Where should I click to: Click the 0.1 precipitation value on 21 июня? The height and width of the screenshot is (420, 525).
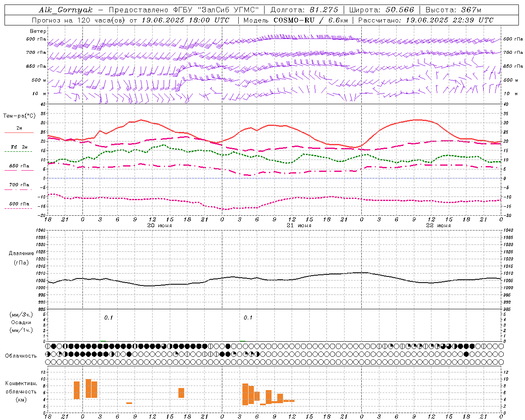click(248, 318)
